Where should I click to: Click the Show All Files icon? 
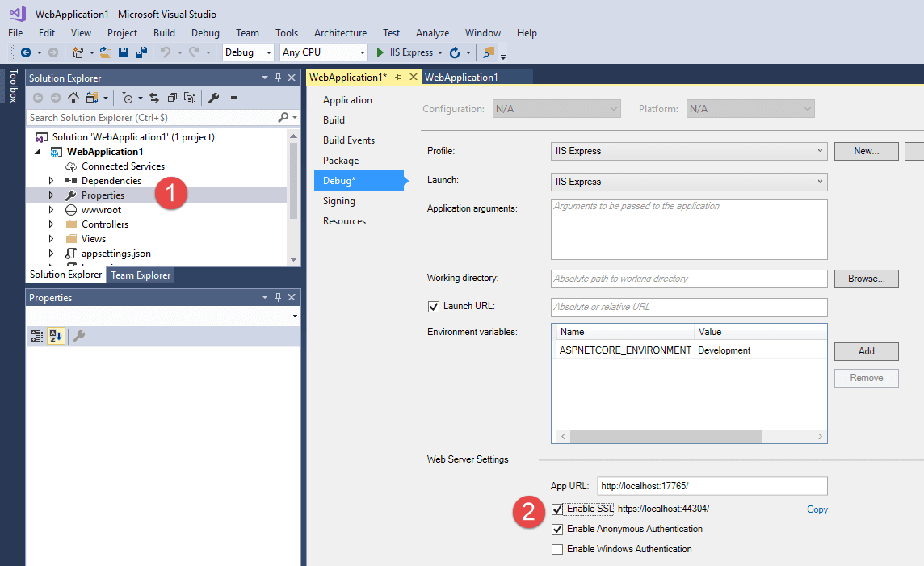[190, 98]
